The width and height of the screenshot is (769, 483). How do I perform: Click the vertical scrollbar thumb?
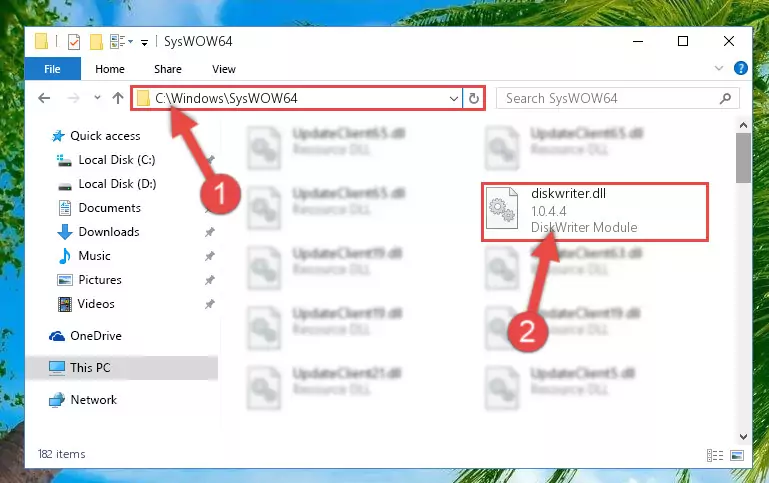[x=743, y=158]
